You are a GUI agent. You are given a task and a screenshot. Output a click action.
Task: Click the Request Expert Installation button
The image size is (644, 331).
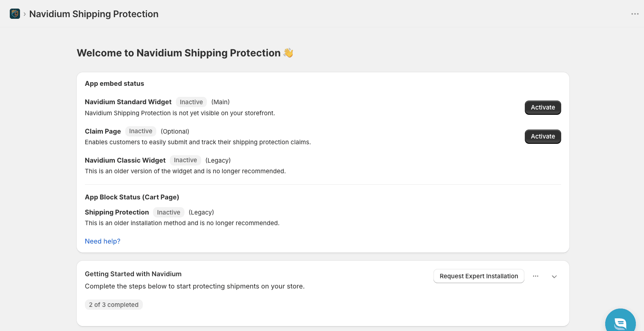pyautogui.click(x=479, y=276)
